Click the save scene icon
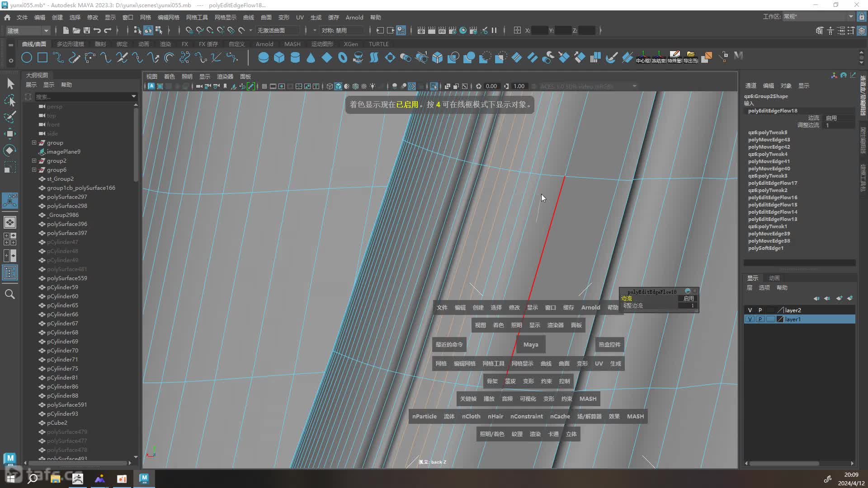 [86, 30]
